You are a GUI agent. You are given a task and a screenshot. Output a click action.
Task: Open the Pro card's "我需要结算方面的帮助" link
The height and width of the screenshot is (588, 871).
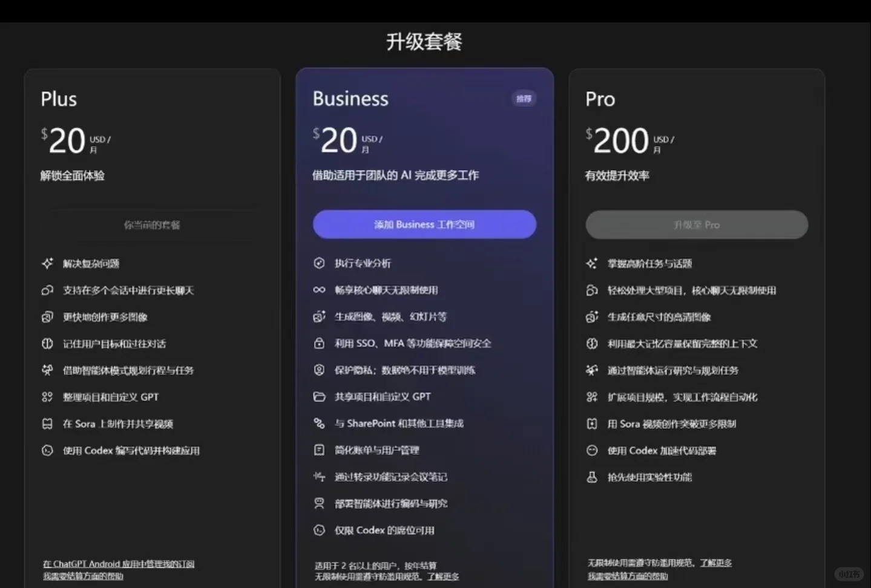tap(628, 577)
